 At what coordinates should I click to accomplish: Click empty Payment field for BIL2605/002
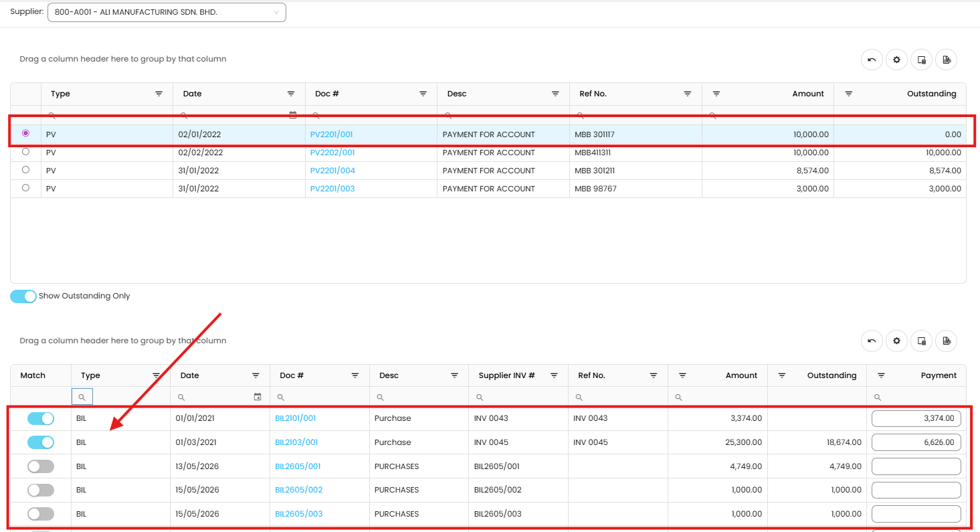(x=916, y=491)
